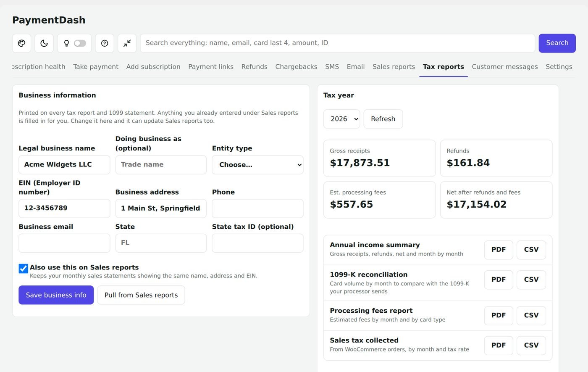Open help question mark icon

(x=105, y=43)
